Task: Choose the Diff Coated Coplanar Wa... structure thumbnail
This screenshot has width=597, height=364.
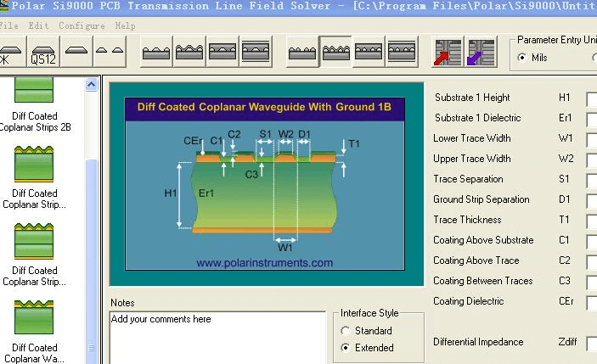Action: click(35, 325)
